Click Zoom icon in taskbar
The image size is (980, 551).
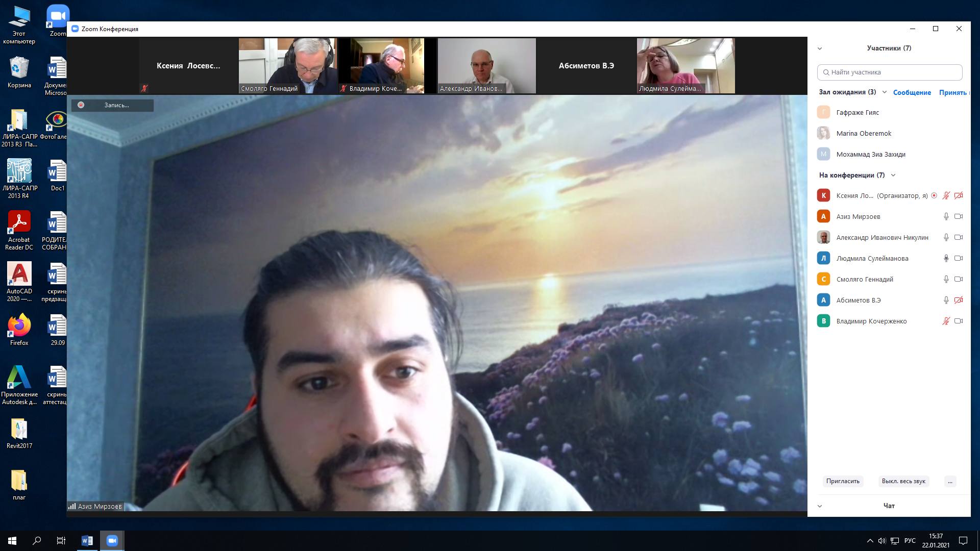coord(112,541)
